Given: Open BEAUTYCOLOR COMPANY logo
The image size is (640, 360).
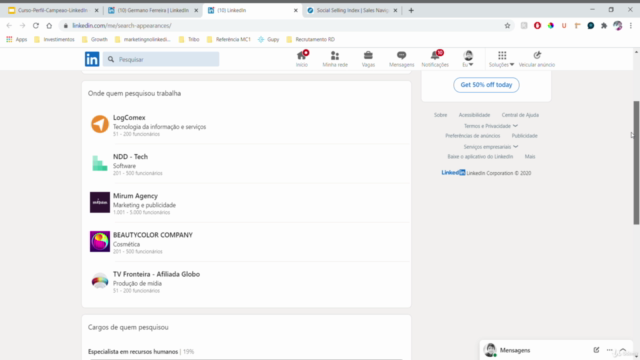Looking at the screenshot, I should [x=100, y=242].
